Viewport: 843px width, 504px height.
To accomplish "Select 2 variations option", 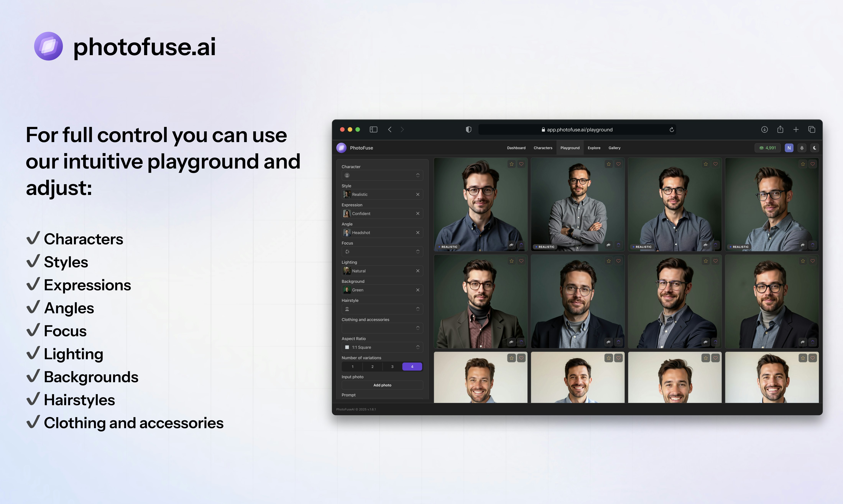I will pos(372,367).
